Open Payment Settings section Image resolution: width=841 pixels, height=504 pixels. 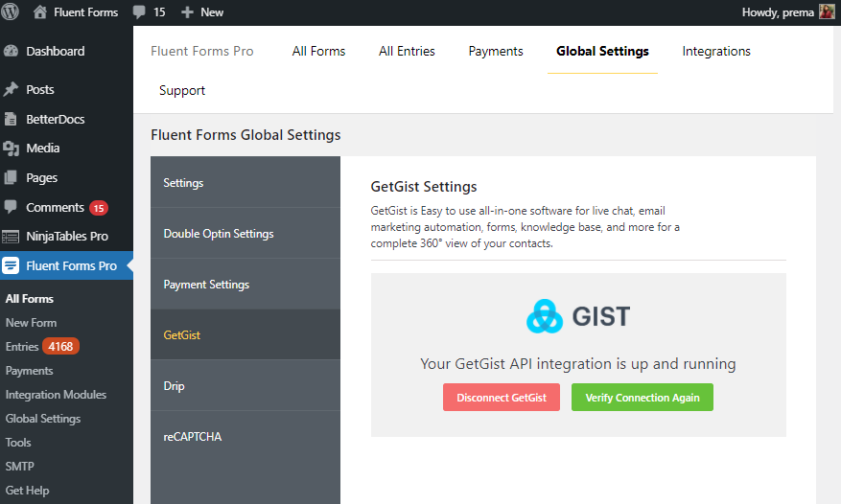(x=245, y=285)
